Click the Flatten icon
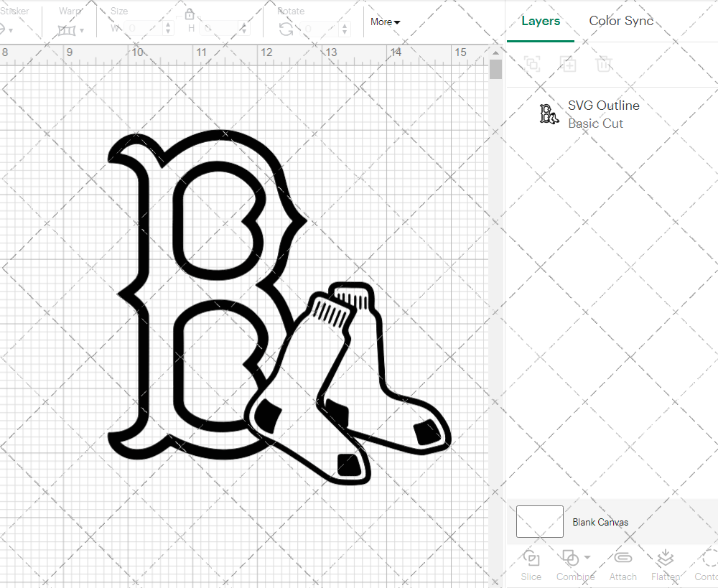Screen dimensions: 718x588 coord(664,566)
